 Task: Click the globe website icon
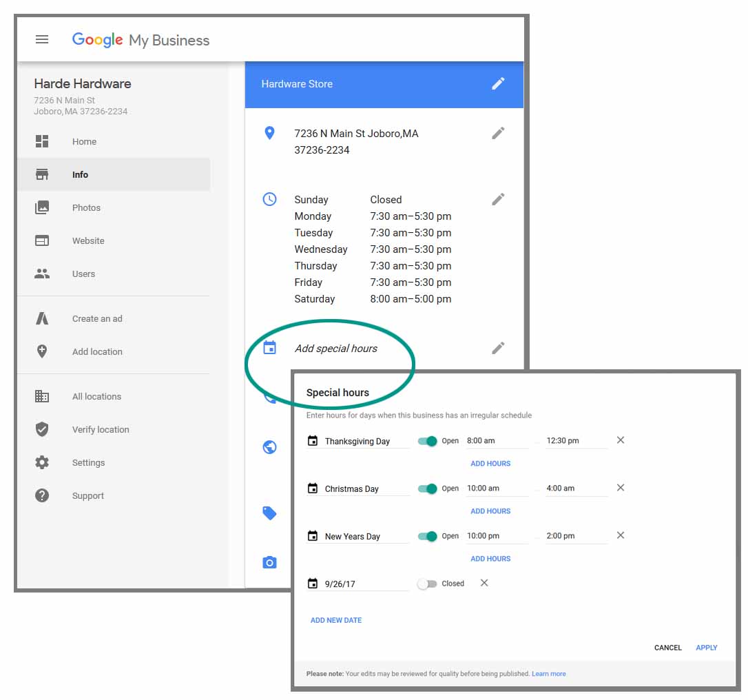[269, 447]
